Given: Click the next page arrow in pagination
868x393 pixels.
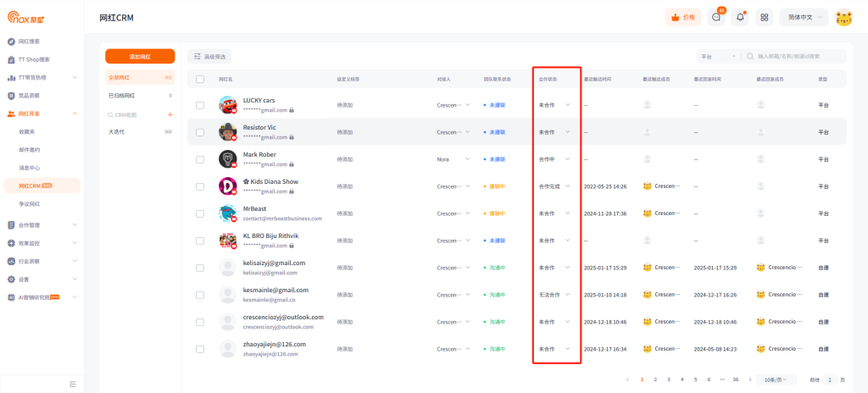Looking at the screenshot, I should (x=750, y=379).
